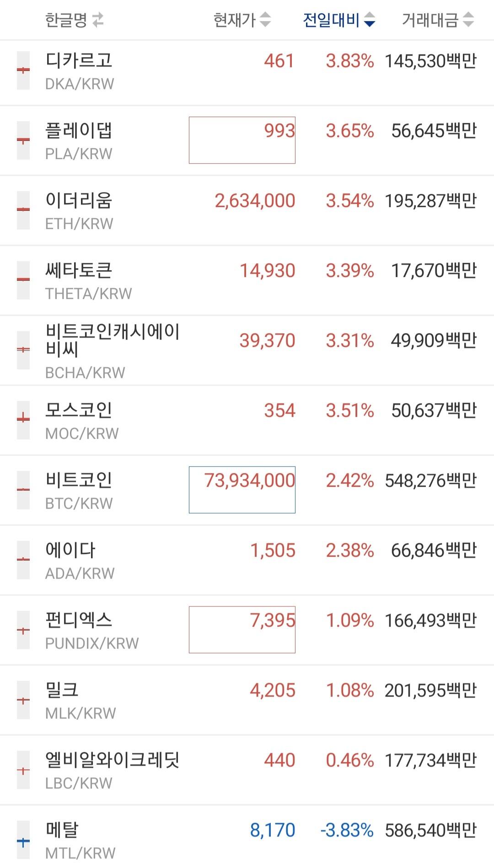Open 비트코인 candle chart icon
The image size is (494, 868).
coord(23,490)
